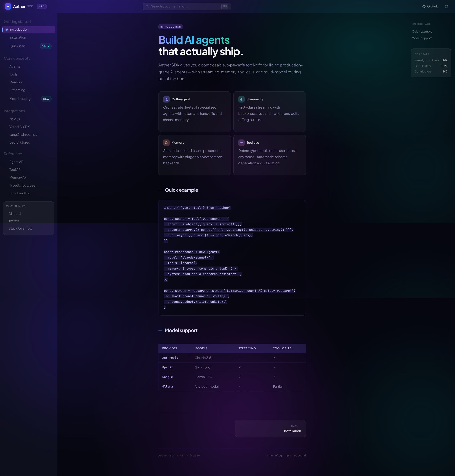Click the Aether lightning bolt logo
This screenshot has height=476, width=455.
tap(8, 6)
